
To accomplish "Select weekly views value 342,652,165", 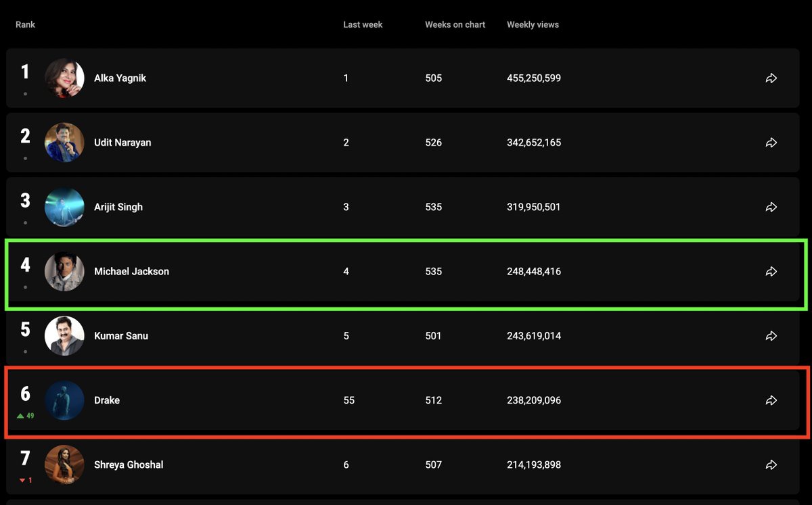I will click(x=534, y=143).
